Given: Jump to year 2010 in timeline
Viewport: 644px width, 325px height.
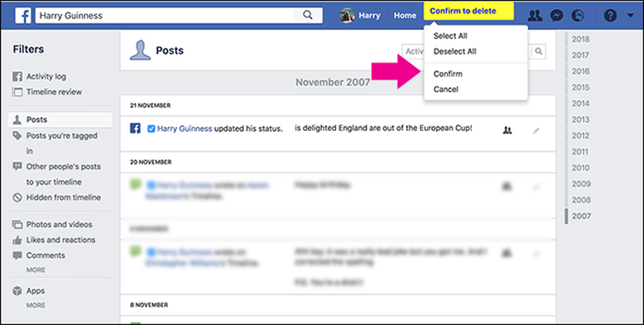Looking at the screenshot, I should tap(580, 168).
